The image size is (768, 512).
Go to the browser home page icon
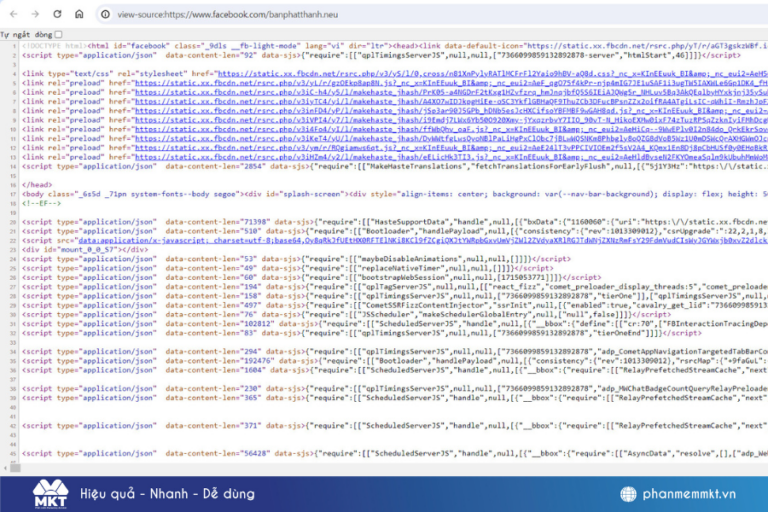[80, 15]
